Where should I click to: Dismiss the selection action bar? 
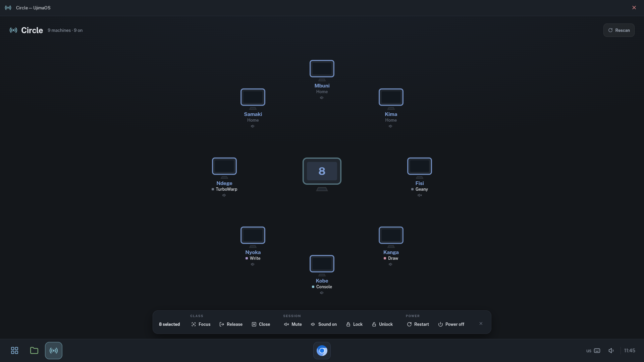coord(481,323)
